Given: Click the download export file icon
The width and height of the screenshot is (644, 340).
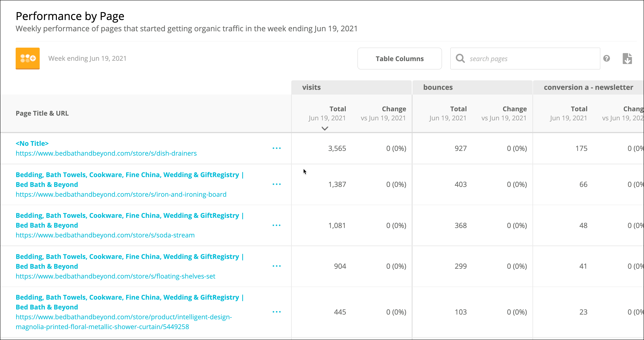Looking at the screenshot, I should 627,58.
